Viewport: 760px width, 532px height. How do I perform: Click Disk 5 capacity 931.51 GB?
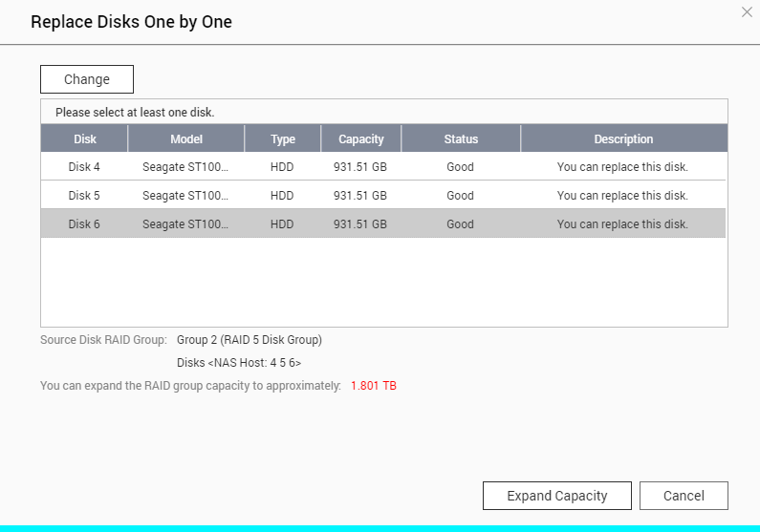360,196
